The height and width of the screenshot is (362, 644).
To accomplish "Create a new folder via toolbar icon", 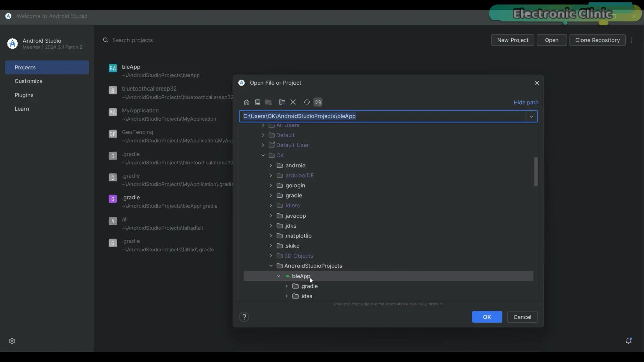I will point(282,102).
